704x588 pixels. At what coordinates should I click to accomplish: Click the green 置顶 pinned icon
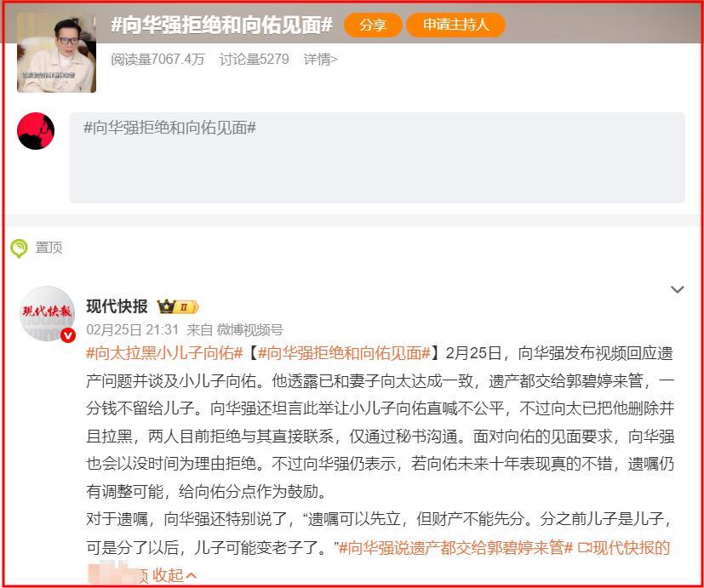pyautogui.click(x=19, y=248)
